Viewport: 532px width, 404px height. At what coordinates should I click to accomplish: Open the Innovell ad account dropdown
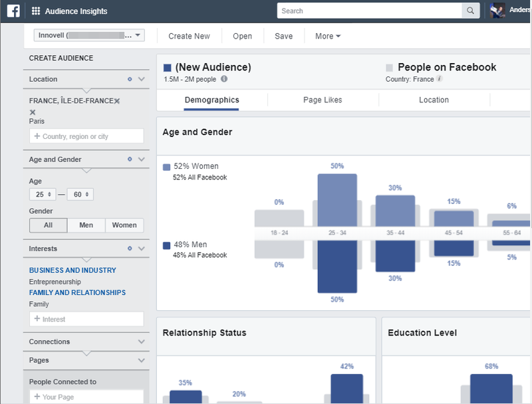click(x=89, y=35)
